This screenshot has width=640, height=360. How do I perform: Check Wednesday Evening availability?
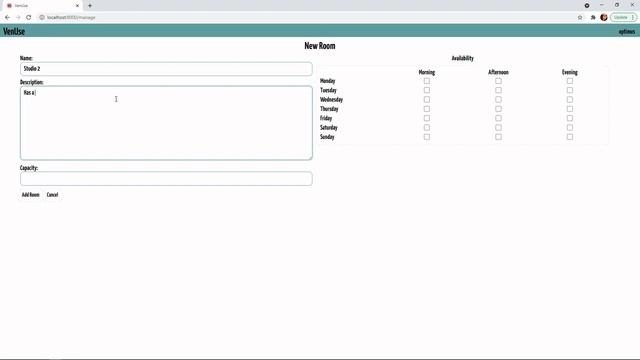570,100
